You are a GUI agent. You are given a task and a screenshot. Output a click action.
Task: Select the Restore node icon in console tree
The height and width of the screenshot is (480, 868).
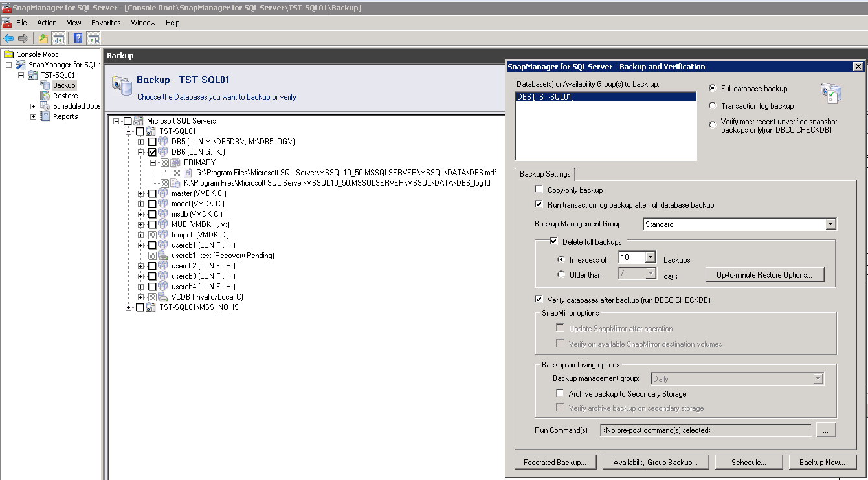45,96
